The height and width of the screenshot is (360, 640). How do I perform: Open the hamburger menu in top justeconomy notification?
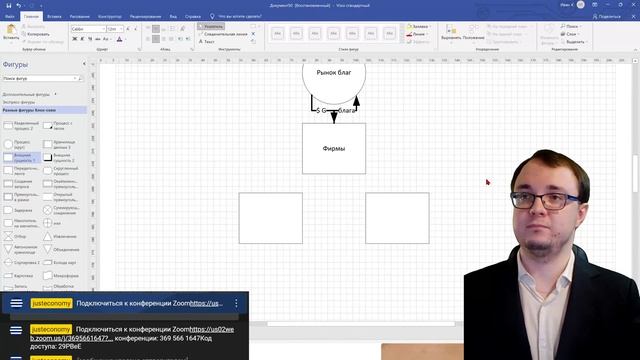(x=16, y=303)
